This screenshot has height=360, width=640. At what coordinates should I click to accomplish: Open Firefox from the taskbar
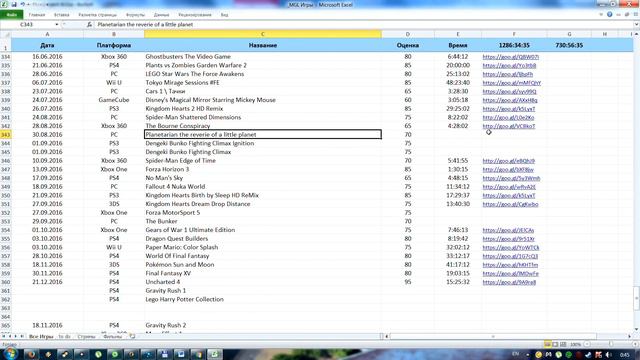coord(31,354)
